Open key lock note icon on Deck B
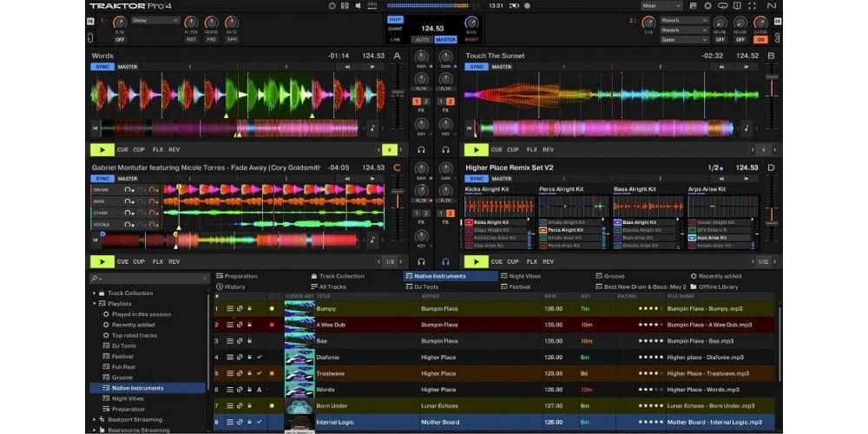The height and width of the screenshot is (434, 868). tap(746, 128)
